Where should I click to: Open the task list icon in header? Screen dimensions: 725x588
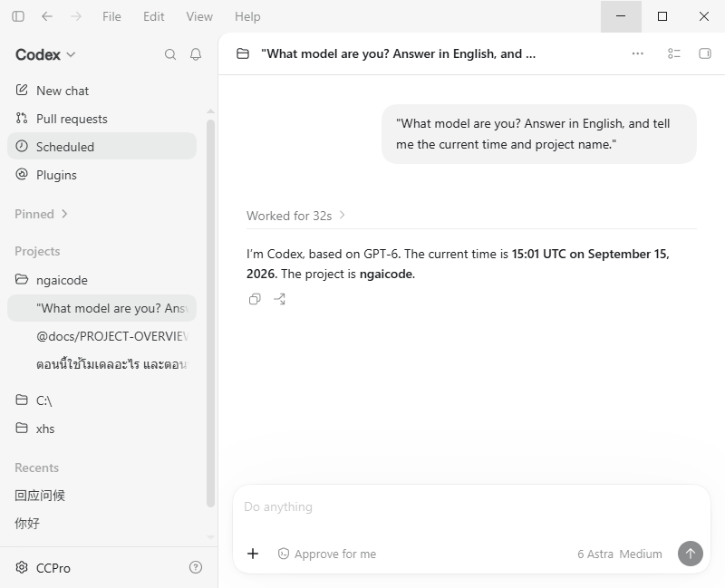(x=674, y=53)
